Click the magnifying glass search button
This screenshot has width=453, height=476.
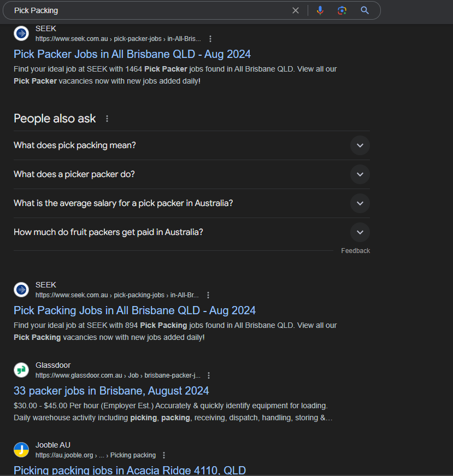(365, 10)
